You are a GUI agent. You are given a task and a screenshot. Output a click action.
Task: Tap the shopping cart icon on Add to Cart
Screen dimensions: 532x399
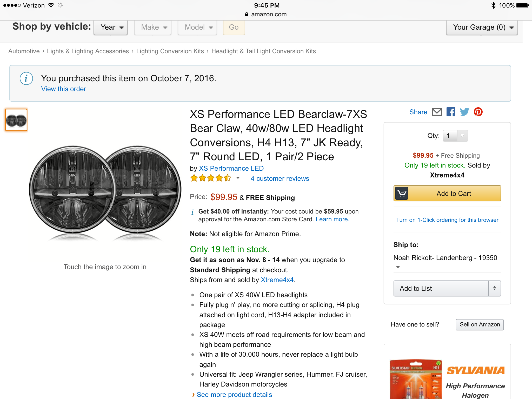click(x=402, y=194)
